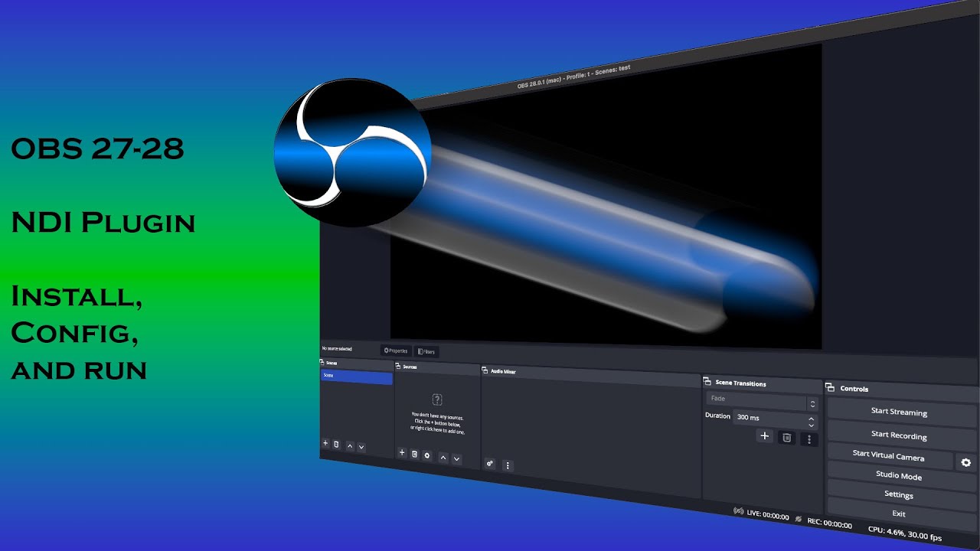980x551 pixels.
Task: Click the 'NDI Plugin' heading text
Action: (103, 223)
